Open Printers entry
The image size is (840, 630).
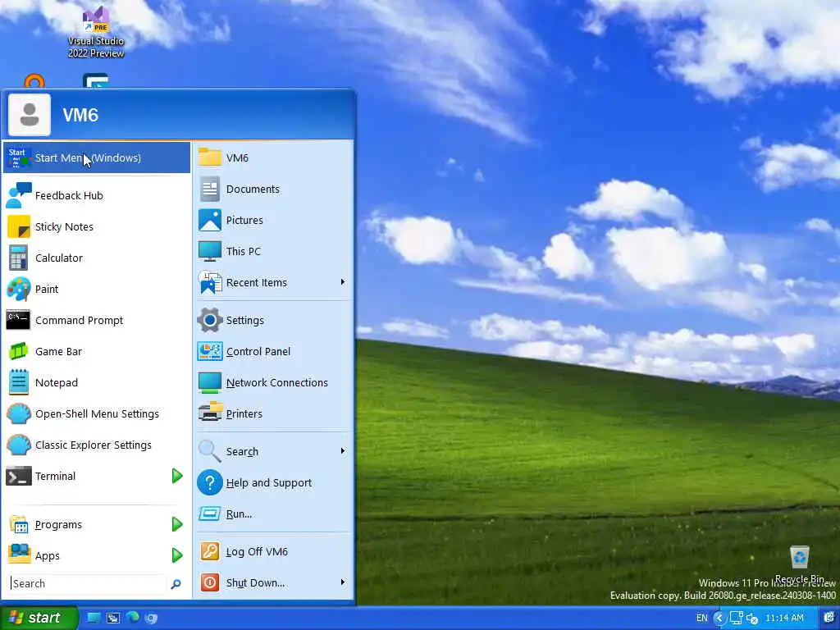[x=273, y=413]
